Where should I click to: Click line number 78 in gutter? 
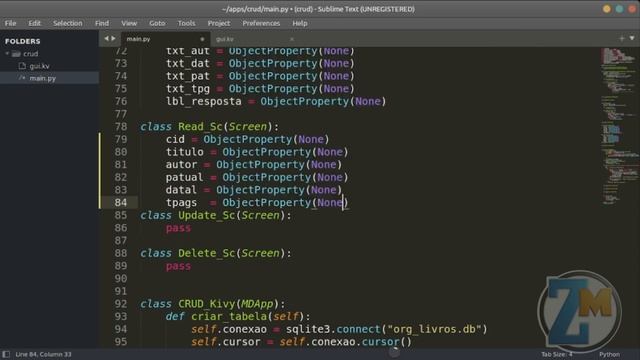121,127
